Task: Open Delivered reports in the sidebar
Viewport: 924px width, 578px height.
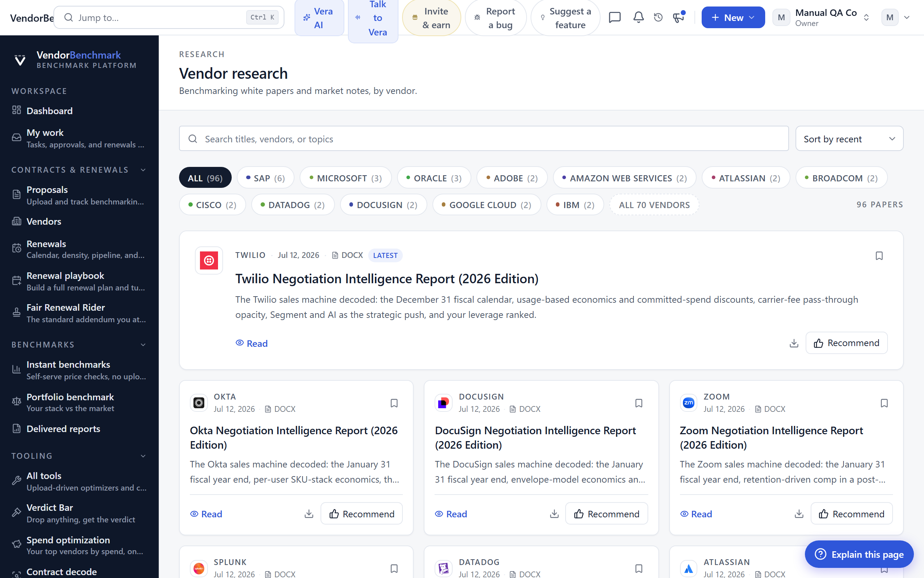Action: tap(79, 429)
